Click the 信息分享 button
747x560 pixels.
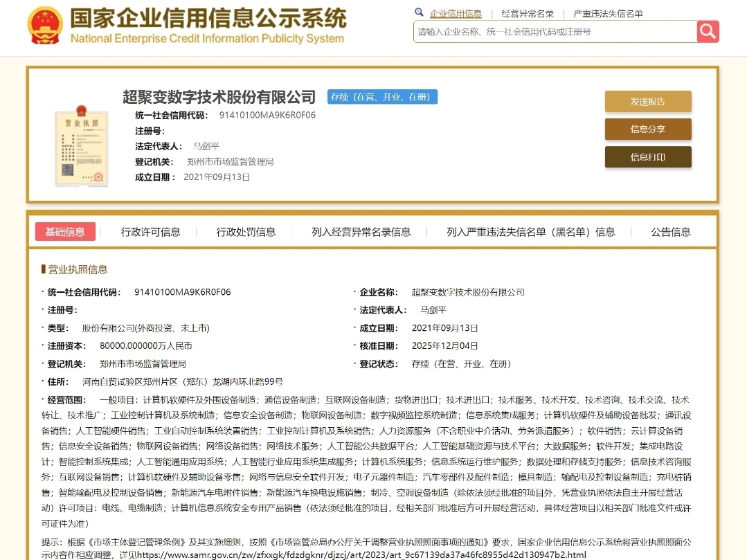(x=648, y=129)
